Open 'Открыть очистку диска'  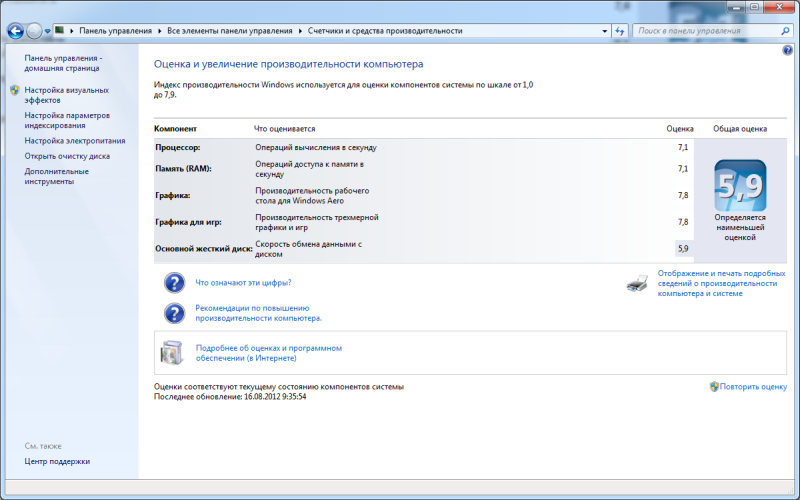pyautogui.click(x=67, y=156)
